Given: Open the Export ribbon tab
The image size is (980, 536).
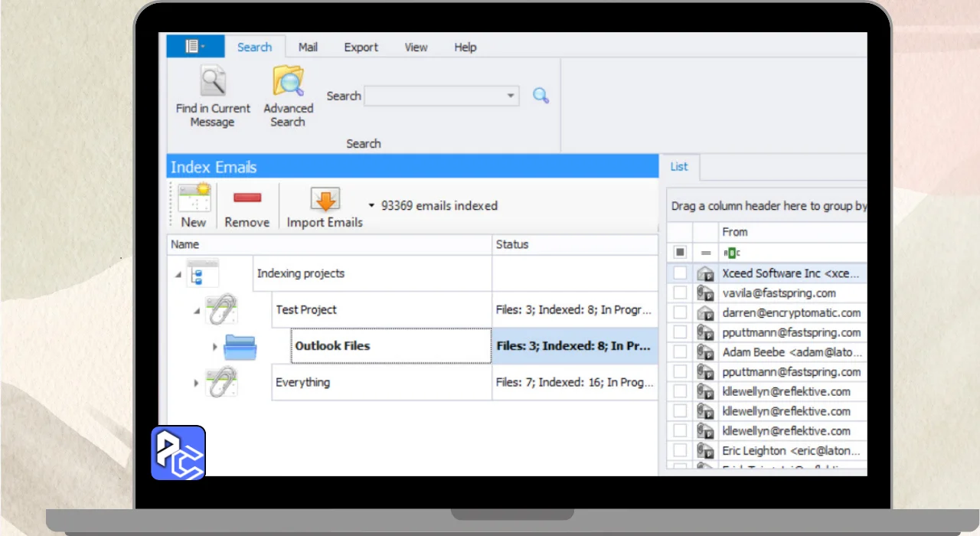Looking at the screenshot, I should pyautogui.click(x=361, y=47).
